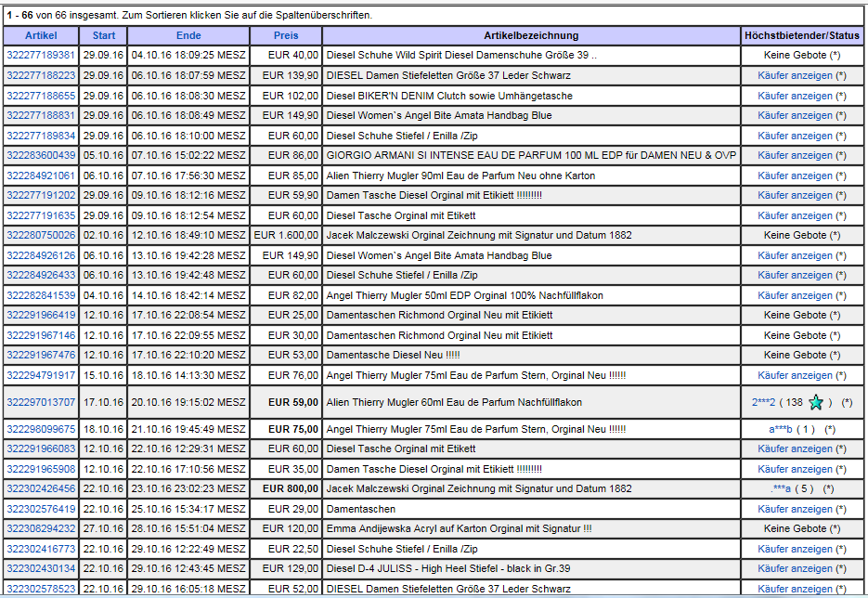Open article number 322291967476

point(41,355)
